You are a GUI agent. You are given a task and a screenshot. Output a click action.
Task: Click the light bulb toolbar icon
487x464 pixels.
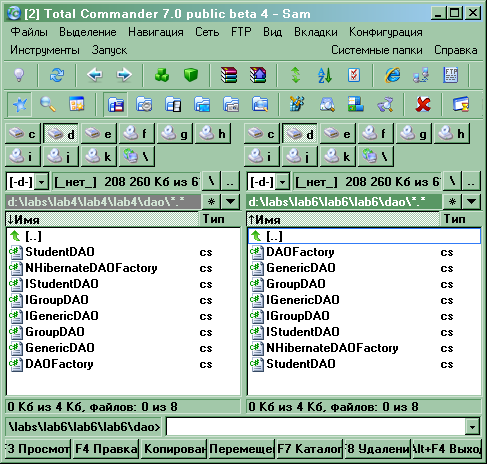point(19,75)
